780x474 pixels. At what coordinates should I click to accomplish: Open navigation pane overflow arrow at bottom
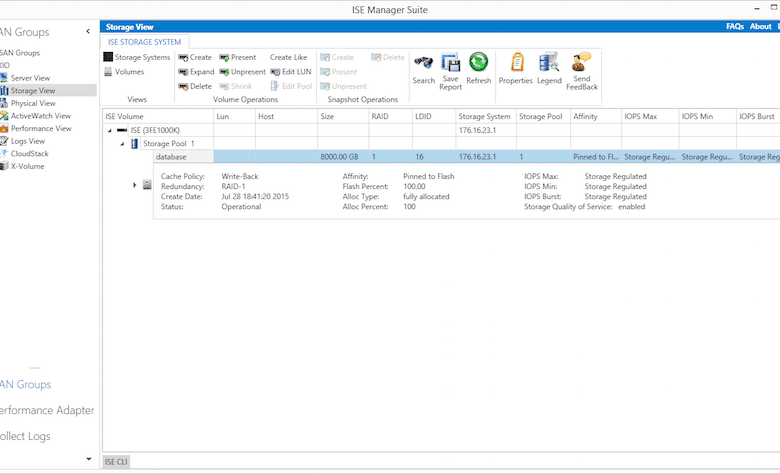89,459
